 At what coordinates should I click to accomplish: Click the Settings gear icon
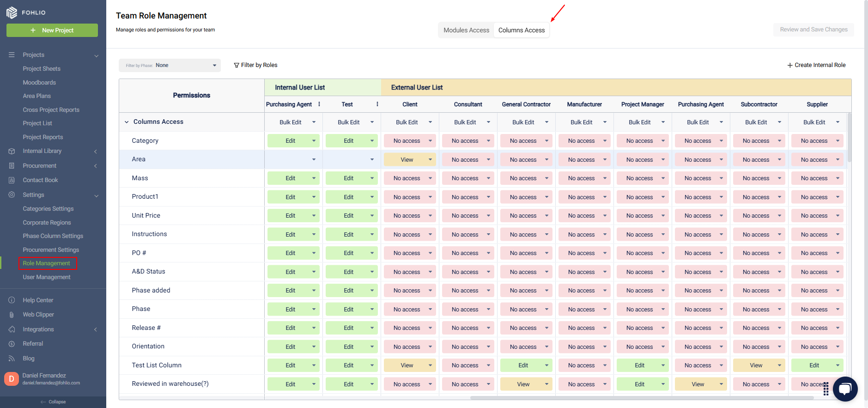(x=12, y=195)
